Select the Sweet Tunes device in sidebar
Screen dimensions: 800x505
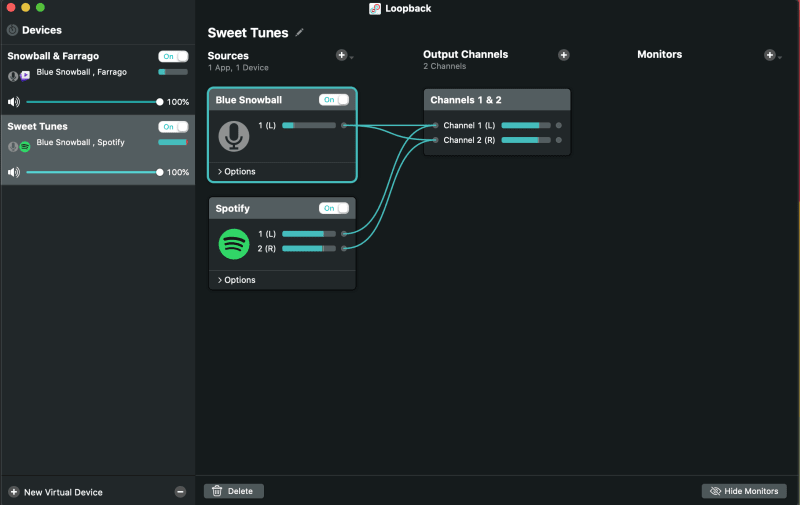98,150
